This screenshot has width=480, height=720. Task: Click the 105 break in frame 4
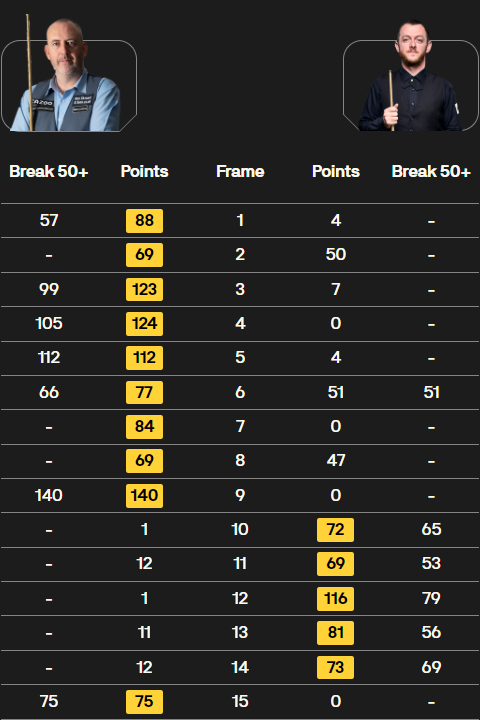point(49,323)
